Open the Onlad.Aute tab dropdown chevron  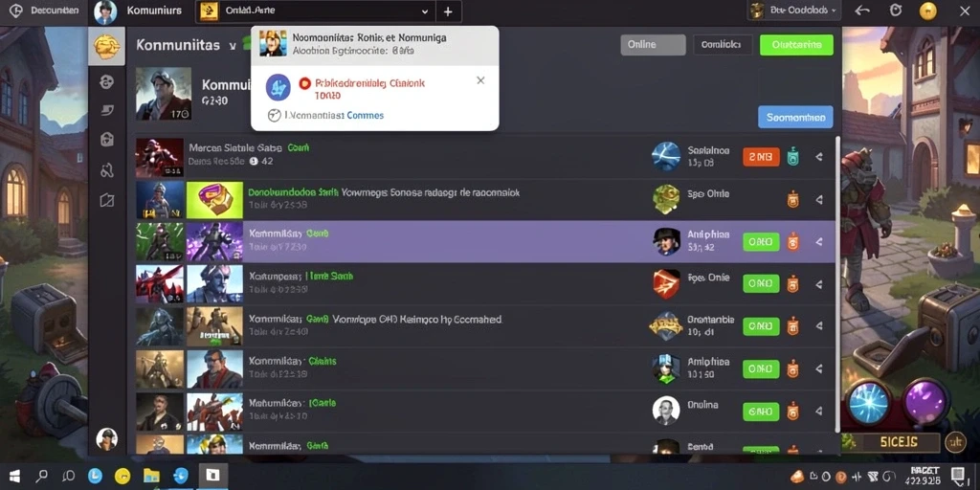pyautogui.click(x=425, y=11)
